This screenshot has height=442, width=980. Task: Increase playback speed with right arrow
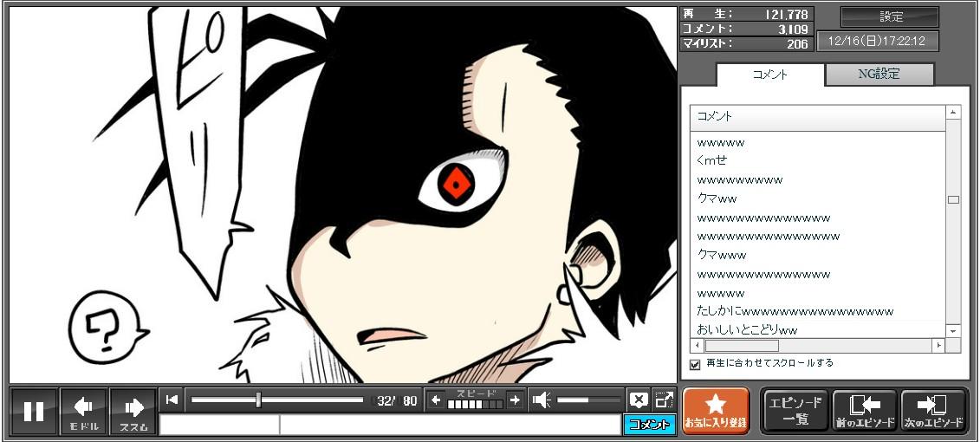(515, 400)
